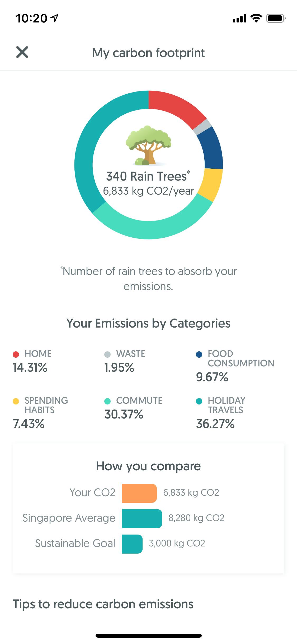Tap the mint Commute legend dot
This screenshot has width=297, height=644.
[x=107, y=401]
